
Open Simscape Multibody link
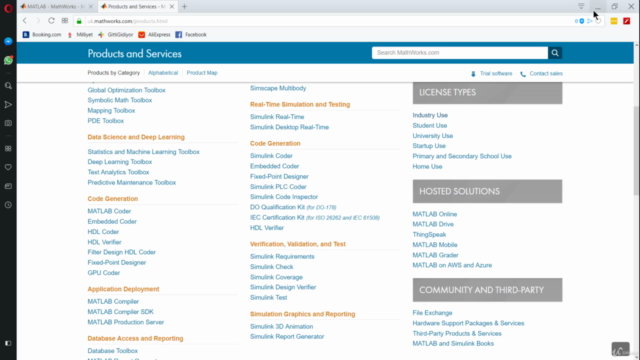pyautogui.click(x=278, y=88)
